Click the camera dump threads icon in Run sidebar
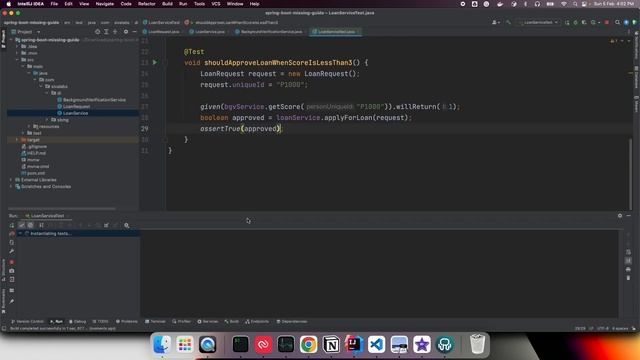This screenshot has width=640, height=360. pyautogui.click(x=12, y=271)
